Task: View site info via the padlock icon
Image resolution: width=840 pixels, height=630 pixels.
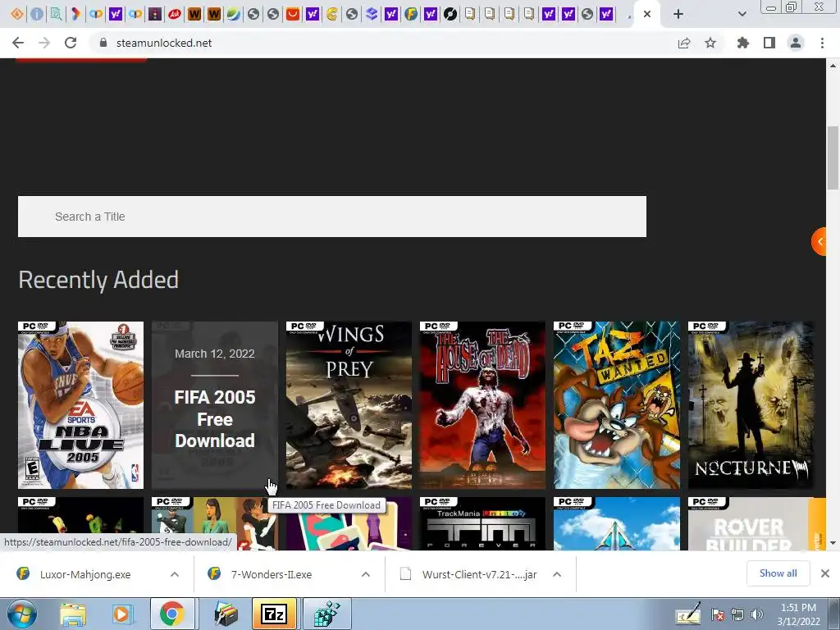Action: click(x=103, y=43)
